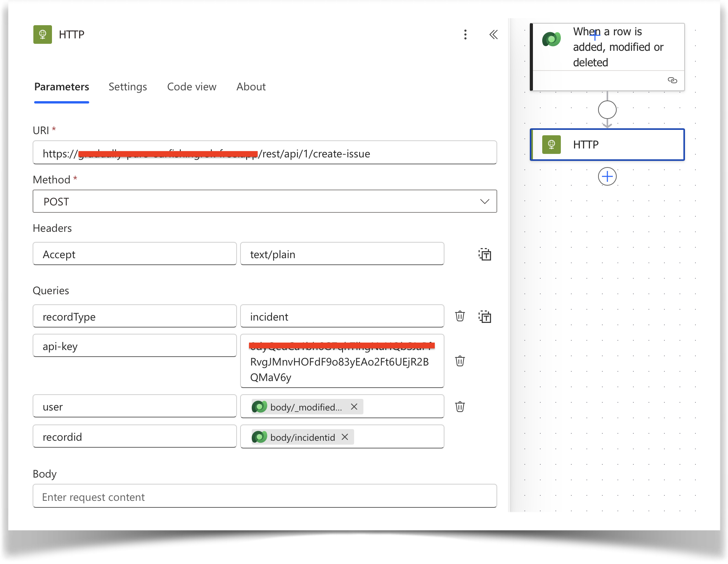728x564 pixels.
Task: Switch Headers to text mode icon
Action: tap(484, 254)
